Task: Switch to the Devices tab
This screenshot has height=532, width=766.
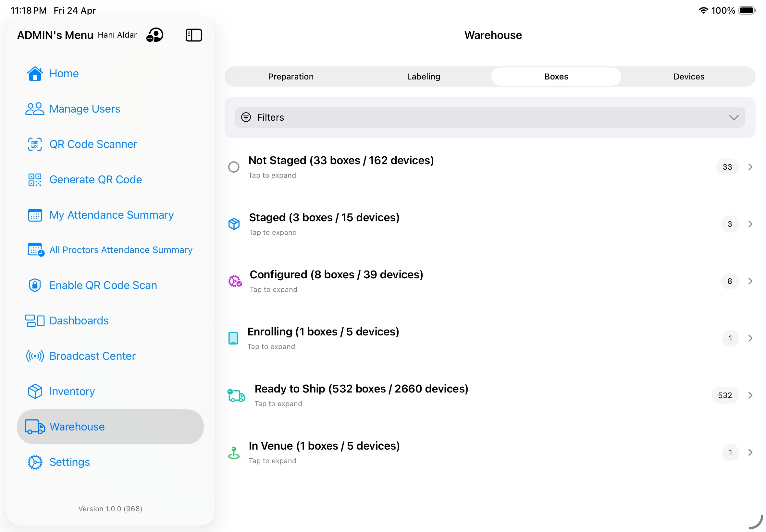Action: (689, 77)
